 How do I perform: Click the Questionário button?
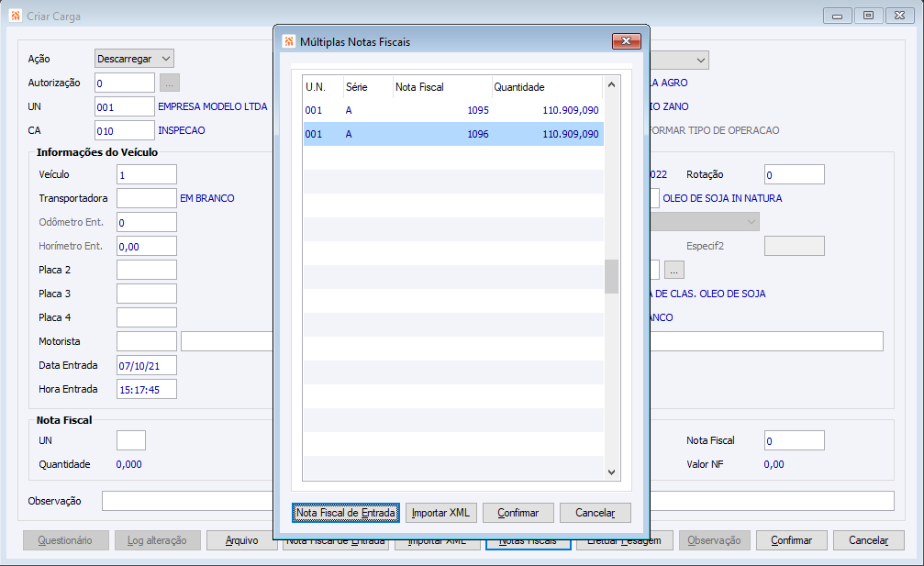pyautogui.click(x=65, y=540)
